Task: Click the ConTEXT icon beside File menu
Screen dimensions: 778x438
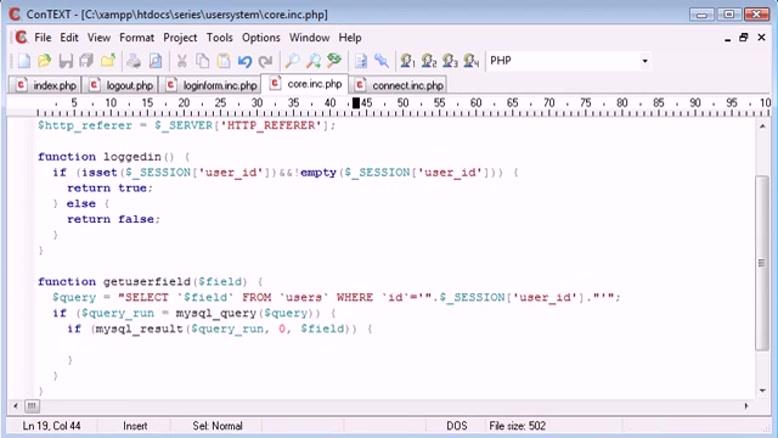Action: tap(21, 38)
